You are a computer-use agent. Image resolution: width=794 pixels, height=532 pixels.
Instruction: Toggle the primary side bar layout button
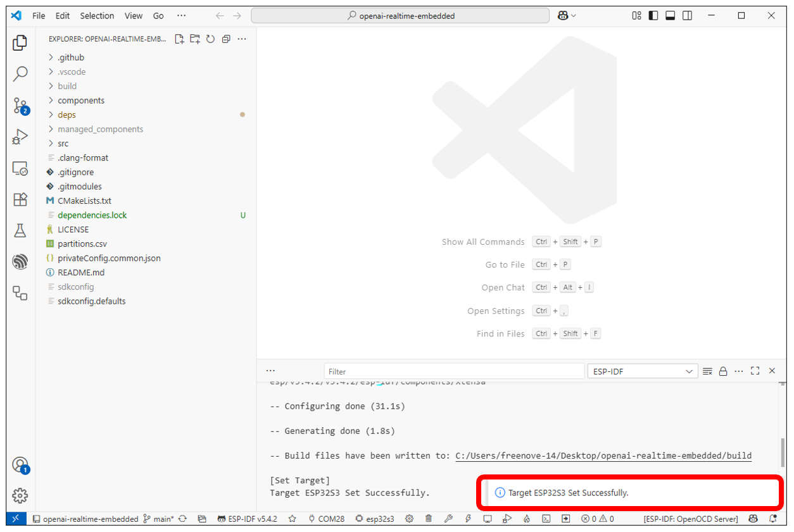coord(654,16)
